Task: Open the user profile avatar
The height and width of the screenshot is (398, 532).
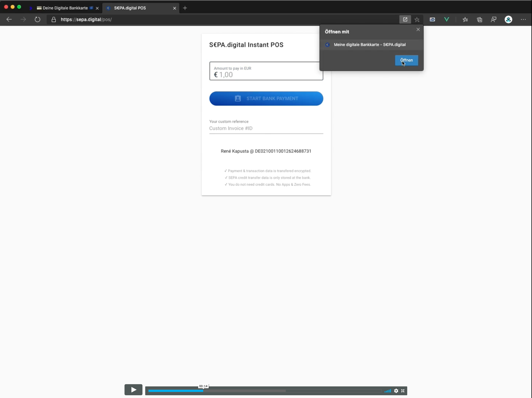Action: (508, 19)
